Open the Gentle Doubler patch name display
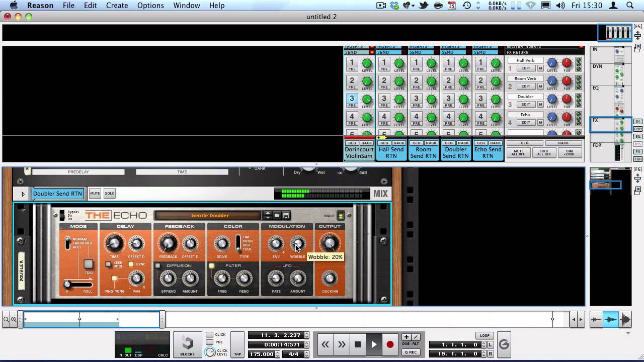Screen dimensions: 644x362 [x=209, y=216]
